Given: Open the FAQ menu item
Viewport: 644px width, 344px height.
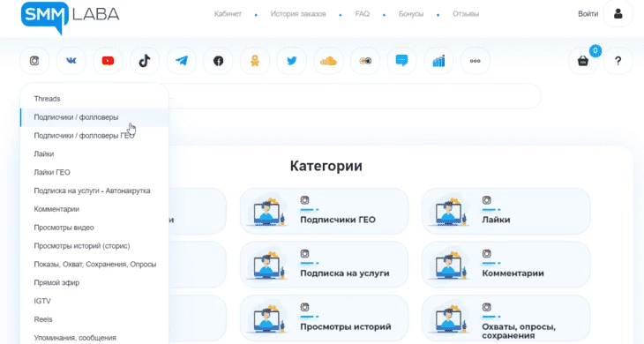Looking at the screenshot, I should coord(363,14).
